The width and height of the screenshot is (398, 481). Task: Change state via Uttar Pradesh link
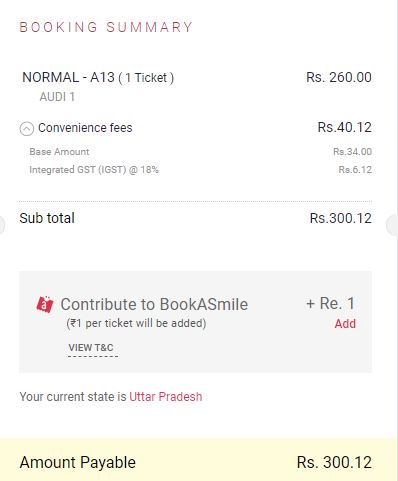tap(166, 397)
